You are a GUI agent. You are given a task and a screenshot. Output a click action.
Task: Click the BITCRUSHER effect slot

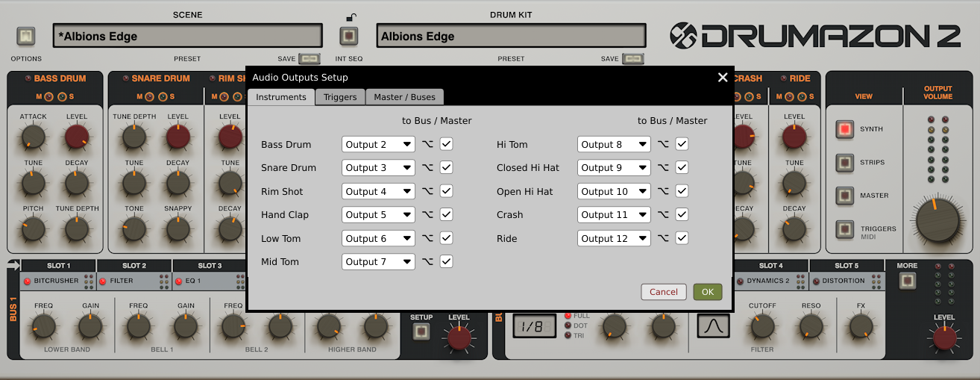(x=59, y=281)
